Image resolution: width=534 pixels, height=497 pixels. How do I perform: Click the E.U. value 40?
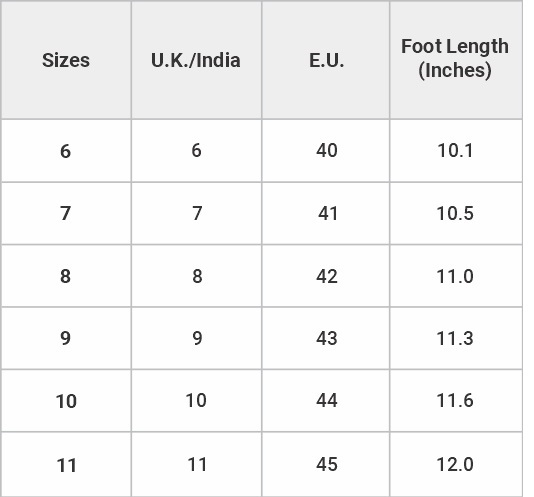point(327,150)
